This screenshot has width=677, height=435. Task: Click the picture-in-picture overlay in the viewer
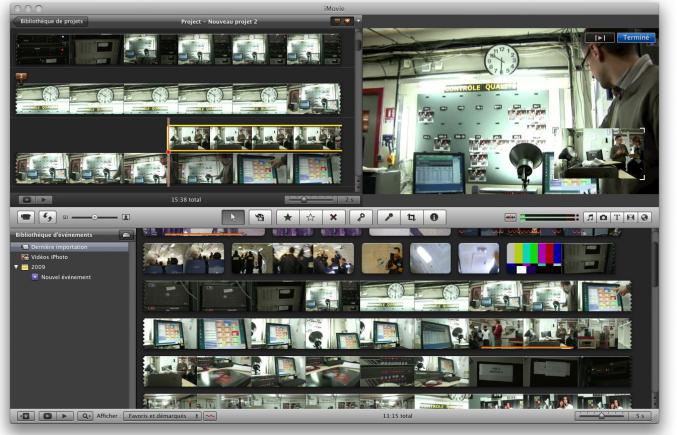tap(602, 154)
